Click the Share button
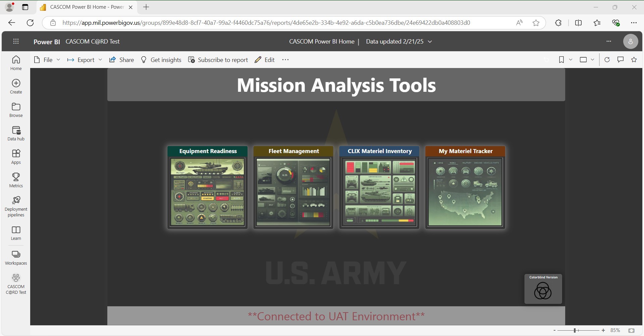644x336 pixels. tap(121, 60)
